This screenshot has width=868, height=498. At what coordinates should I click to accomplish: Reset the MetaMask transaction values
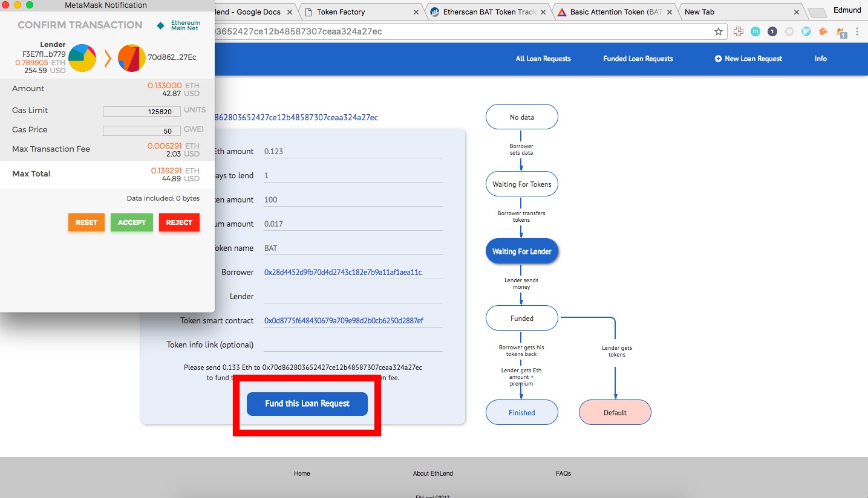86,222
